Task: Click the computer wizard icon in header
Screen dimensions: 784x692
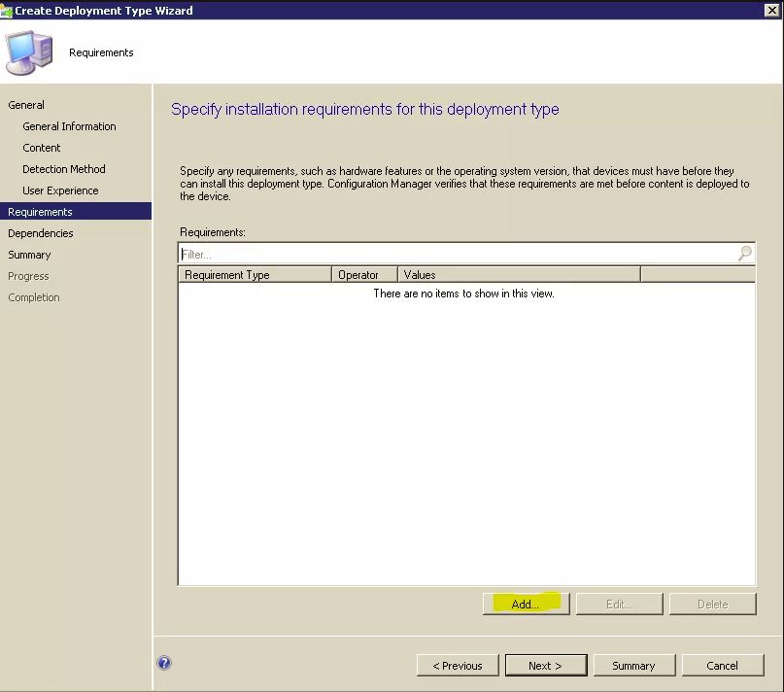Action: click(x=29, y=53)
